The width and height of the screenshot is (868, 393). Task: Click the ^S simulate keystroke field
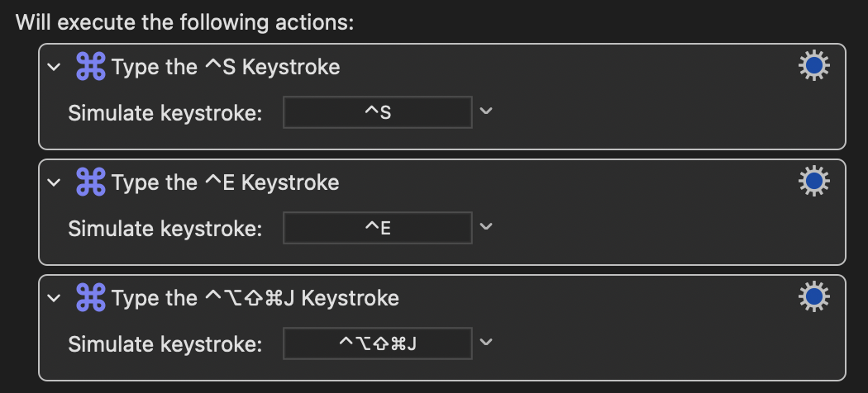378,112
